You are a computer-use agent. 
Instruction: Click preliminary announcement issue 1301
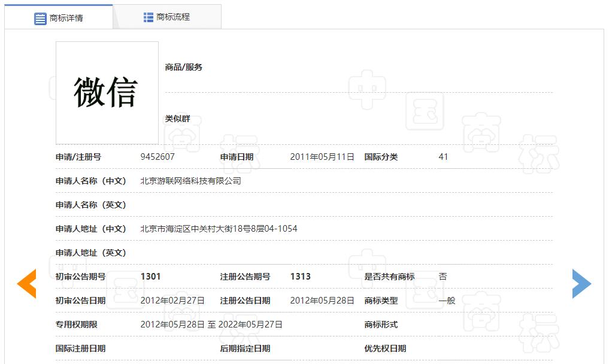150,277
